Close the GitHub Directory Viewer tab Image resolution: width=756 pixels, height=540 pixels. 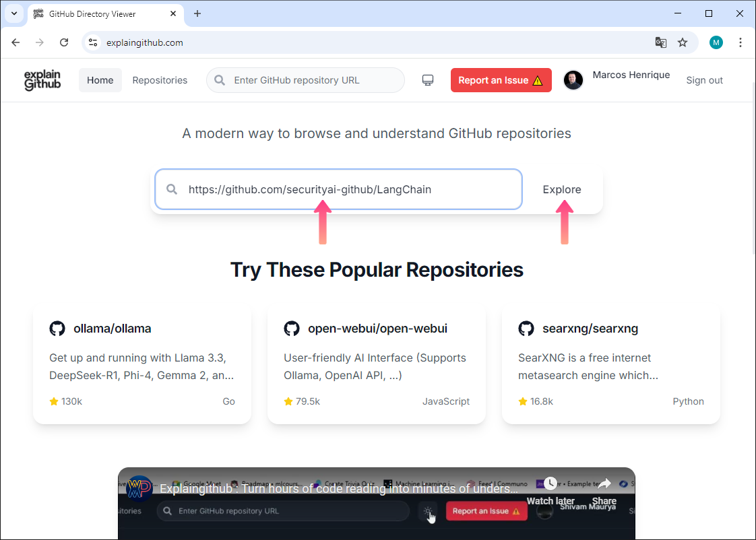point(173,14)
